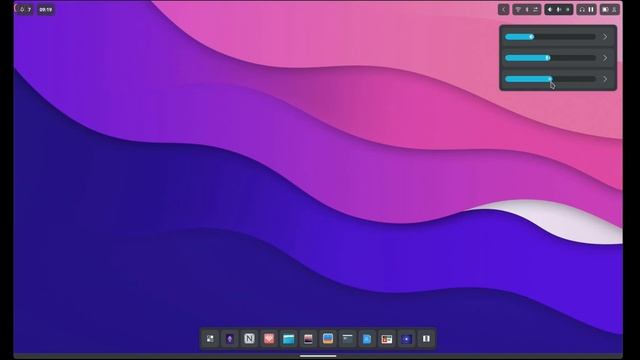Open the blue-and-orange gradient app in dock

point(328,338)
